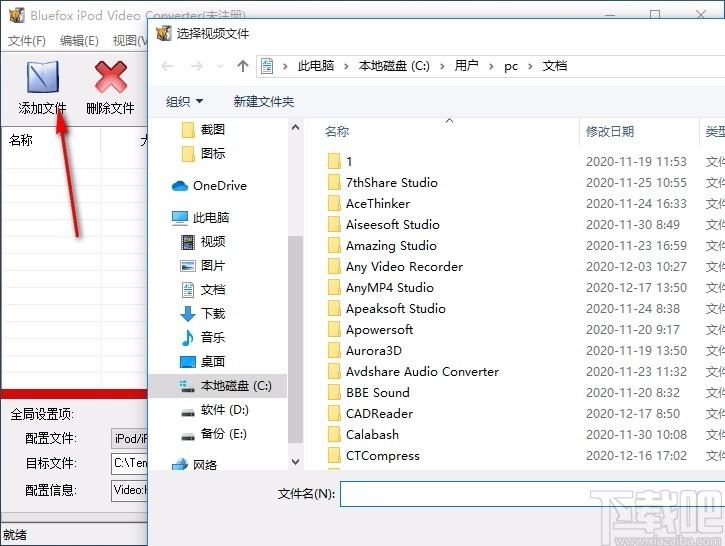Open 下载 in the navigation pane
This screenshot has width=725, height=546.
click(x=203, y=313)
